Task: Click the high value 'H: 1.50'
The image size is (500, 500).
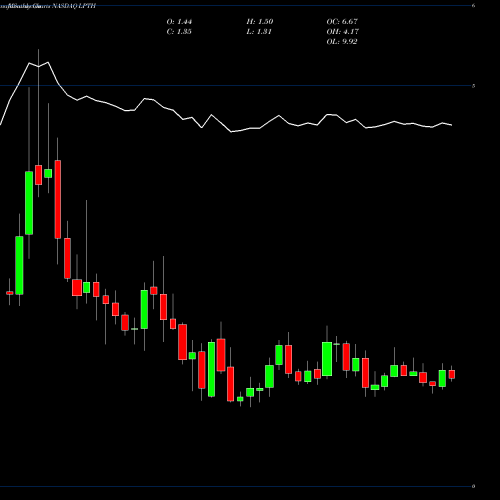Action: [260, 22]
